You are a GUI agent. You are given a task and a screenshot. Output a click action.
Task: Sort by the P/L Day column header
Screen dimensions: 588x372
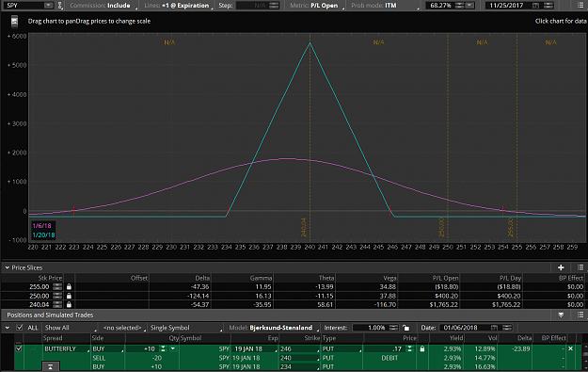510,278
